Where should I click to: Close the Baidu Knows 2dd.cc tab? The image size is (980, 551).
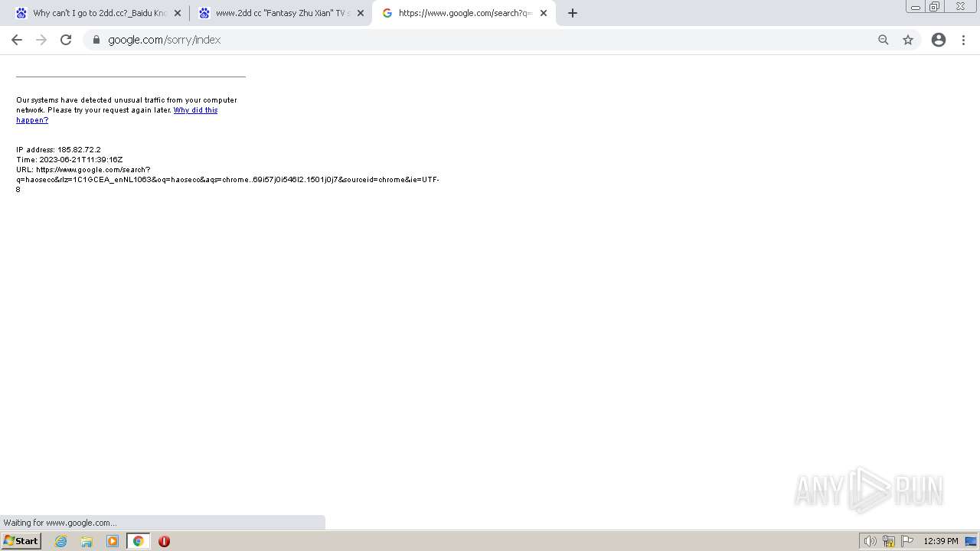[178, 13]
